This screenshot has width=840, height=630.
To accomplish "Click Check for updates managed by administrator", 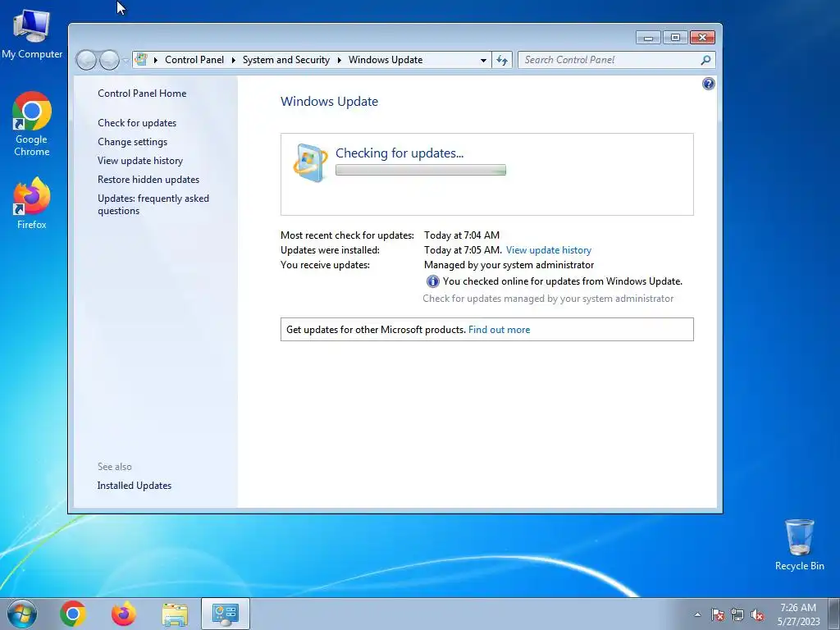I will tap(548, 299).
